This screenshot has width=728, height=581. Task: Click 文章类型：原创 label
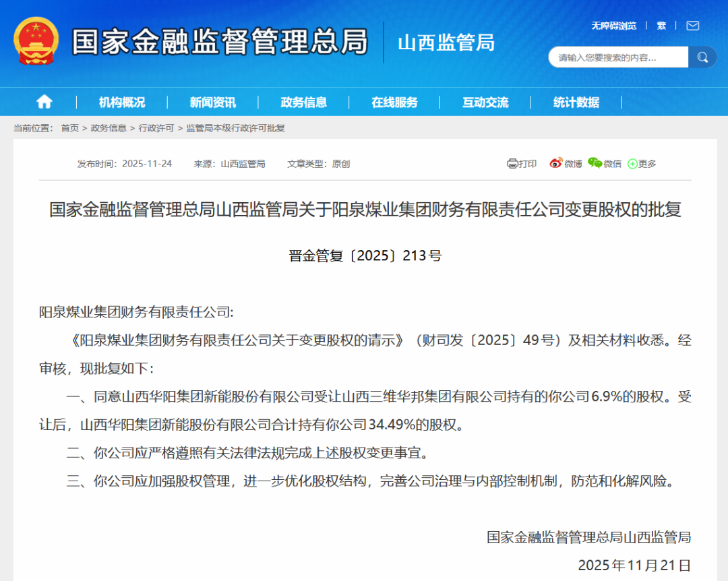click(318, 164)
